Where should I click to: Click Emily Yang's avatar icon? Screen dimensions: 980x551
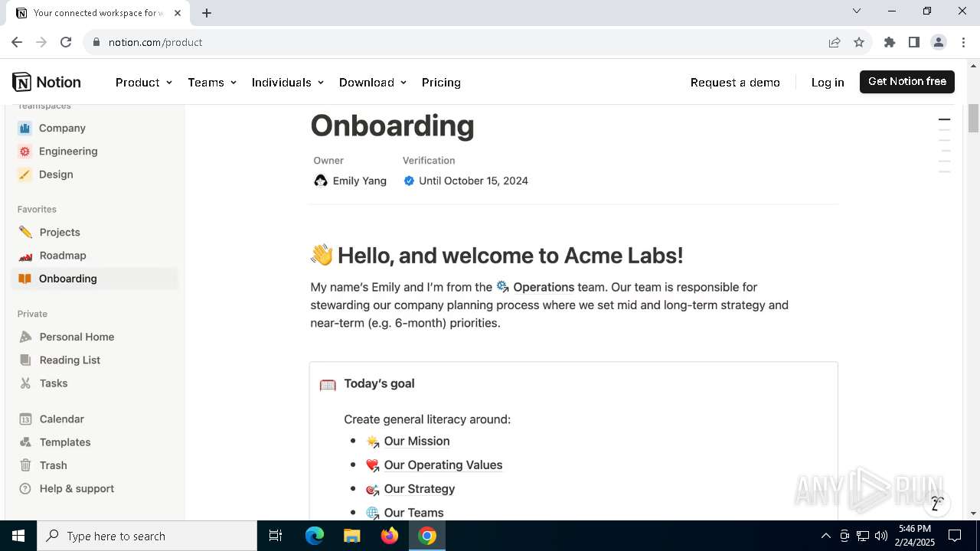tap(321, 181)
